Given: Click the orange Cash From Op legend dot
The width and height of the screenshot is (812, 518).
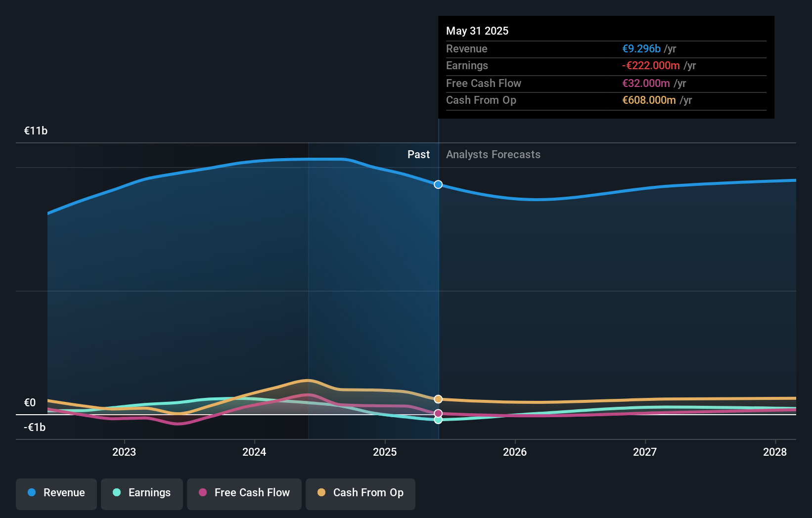Looking at the screenshot, I should [x=321, y=492].
